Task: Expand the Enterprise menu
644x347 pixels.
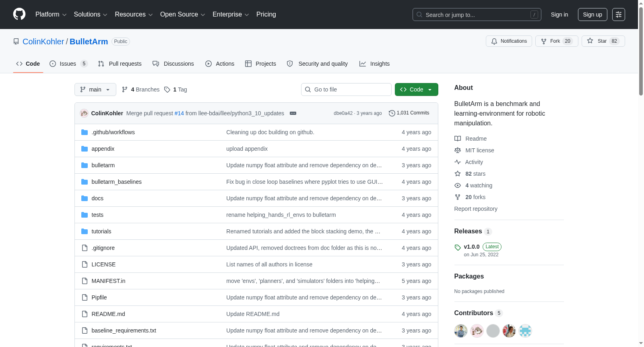Action: point(231,15)
